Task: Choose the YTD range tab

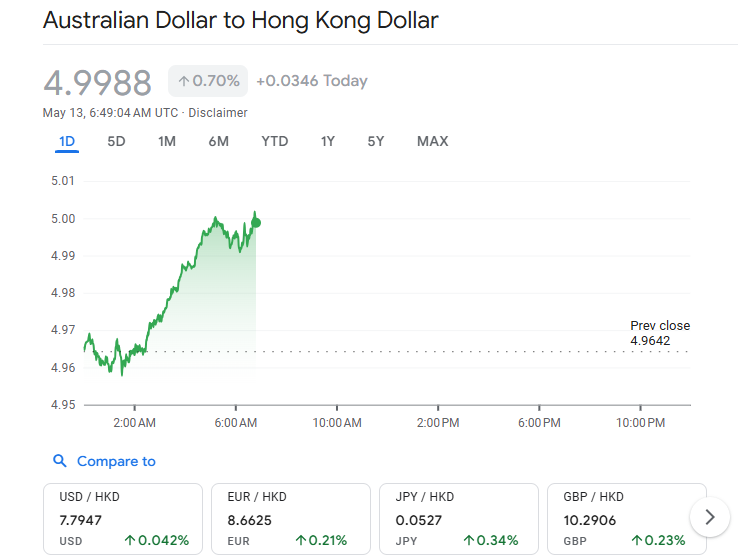Action: click(275, 141)
